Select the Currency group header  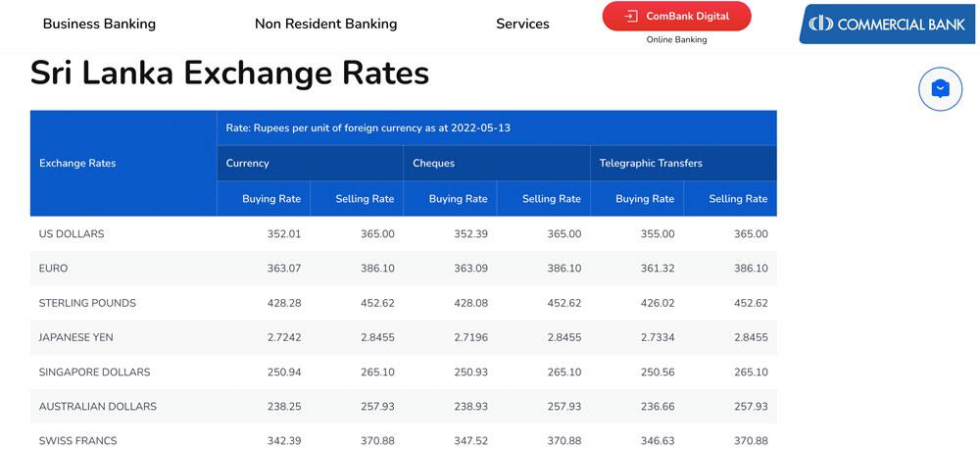point(247,163)
